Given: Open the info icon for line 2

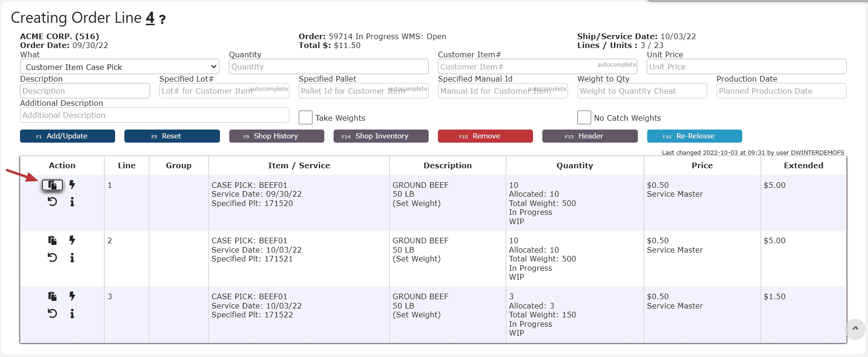Looking at the screenshot, I should point(72,258).
